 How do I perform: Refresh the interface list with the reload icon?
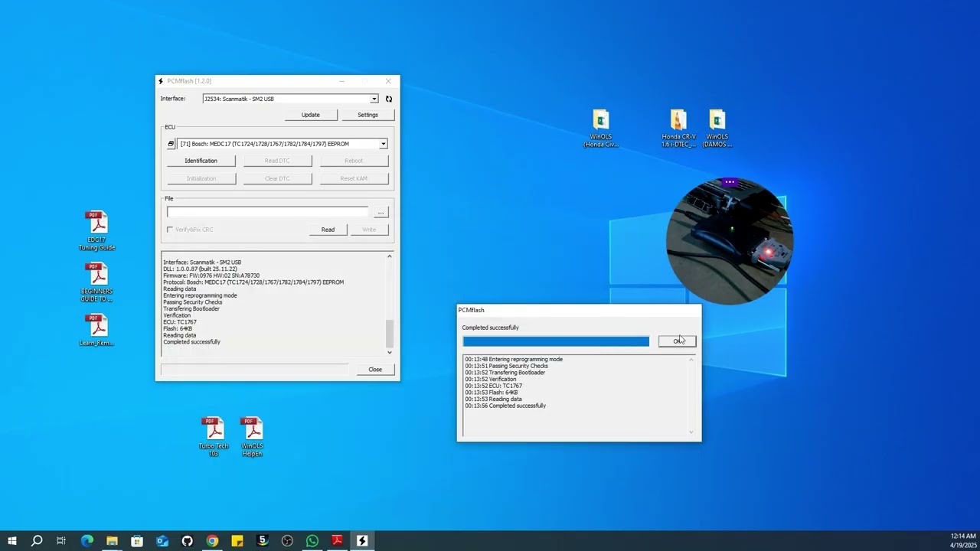pyautogui.click(x=389, y=99)
